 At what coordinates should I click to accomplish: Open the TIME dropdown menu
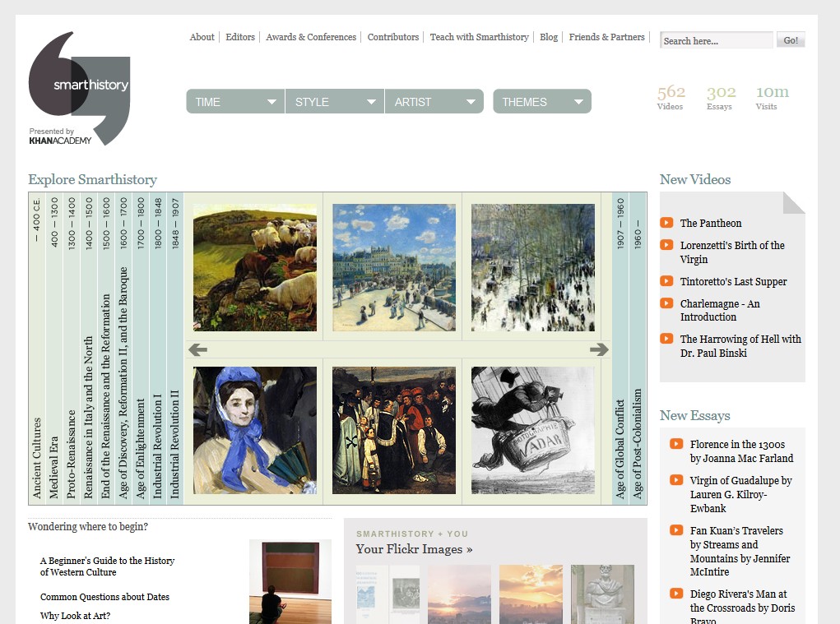[236, 102]
